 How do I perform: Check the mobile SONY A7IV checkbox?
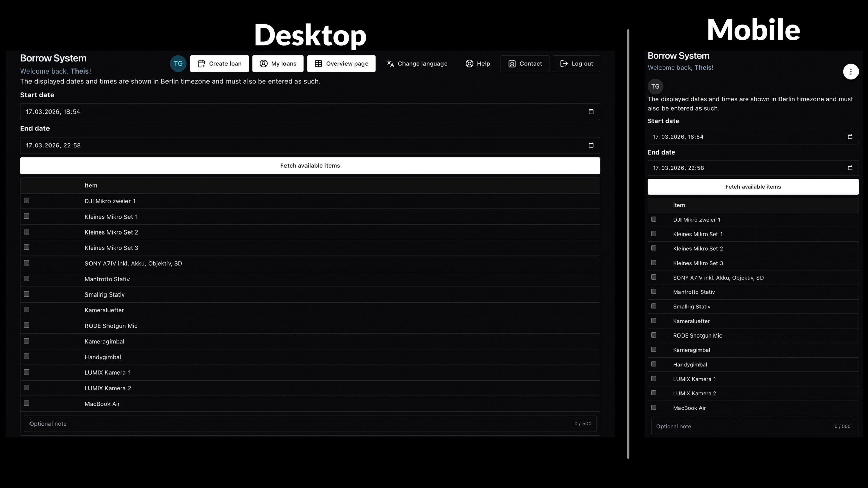(654, 277)
